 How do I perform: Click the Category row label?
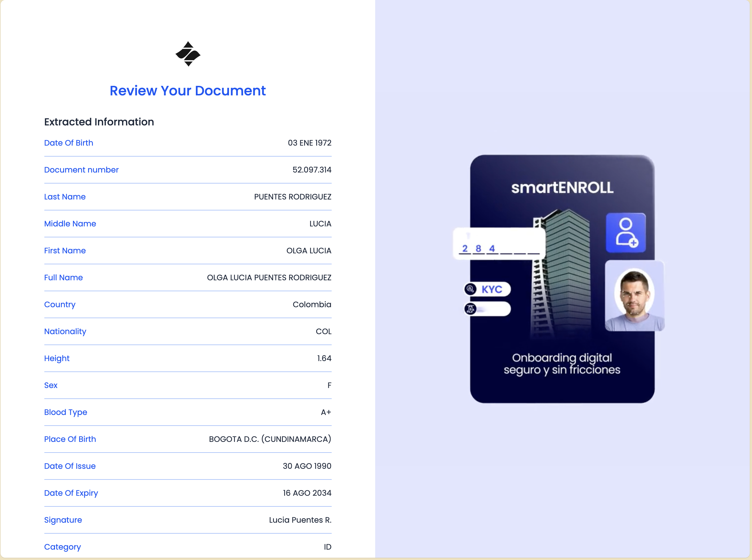(62, 547)
